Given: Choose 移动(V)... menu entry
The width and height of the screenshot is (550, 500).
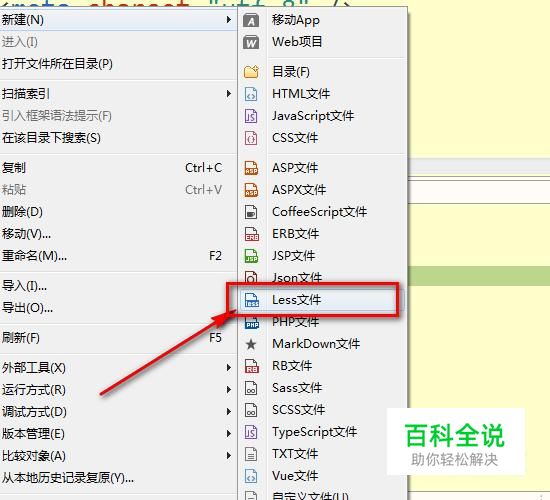Looking at the screenshot, I should pos(118,234).
